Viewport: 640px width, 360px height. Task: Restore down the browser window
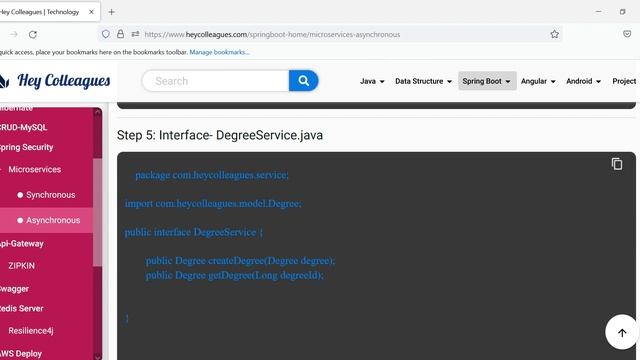622,12
